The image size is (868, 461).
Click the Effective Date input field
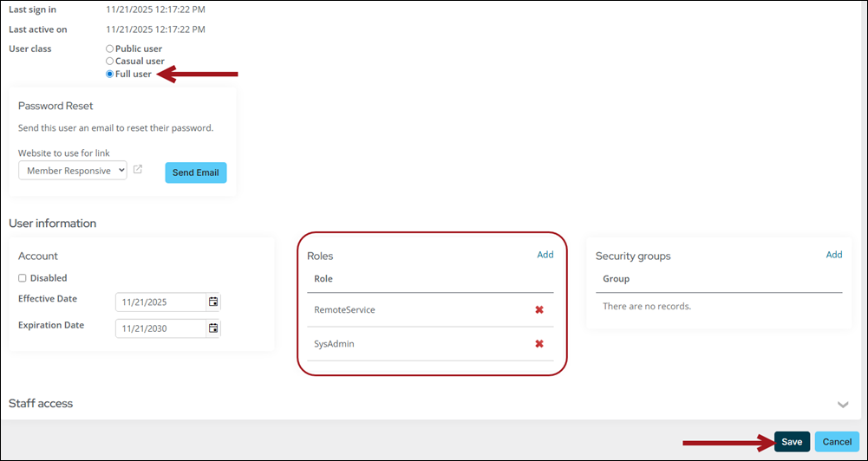[161, 302]
